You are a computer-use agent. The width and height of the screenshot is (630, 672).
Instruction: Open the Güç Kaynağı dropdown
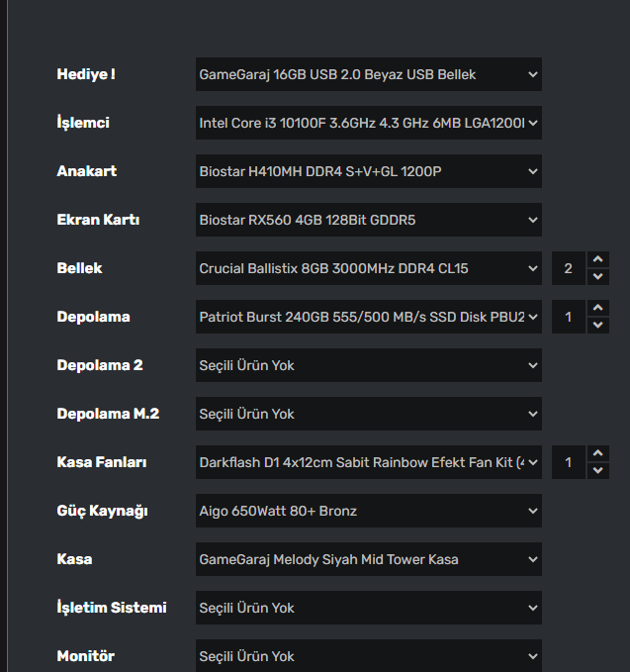click(x=368, y=511)
